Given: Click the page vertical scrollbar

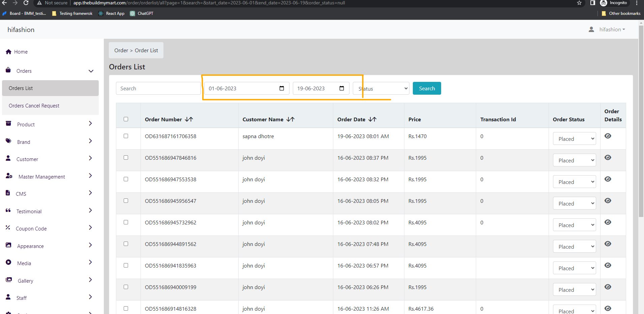Looking at the screenshot, I should coord(641,121).
